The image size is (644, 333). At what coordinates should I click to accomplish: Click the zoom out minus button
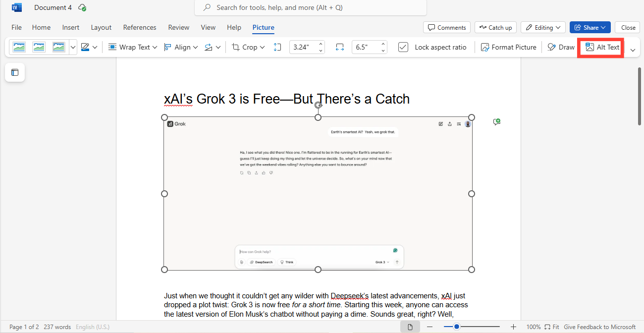(429, 327)
